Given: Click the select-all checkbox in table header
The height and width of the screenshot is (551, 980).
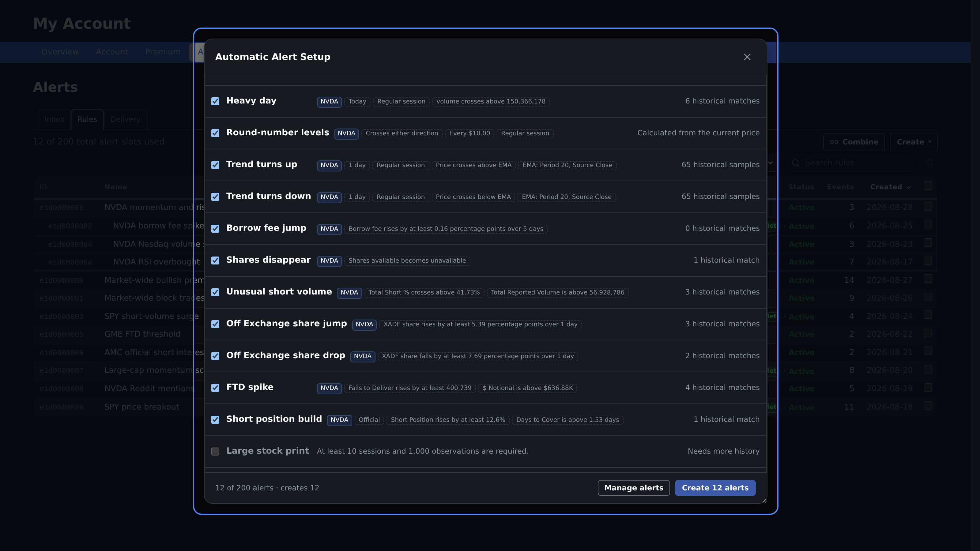Looking at the screenshot, I should (x=928, y=186).
